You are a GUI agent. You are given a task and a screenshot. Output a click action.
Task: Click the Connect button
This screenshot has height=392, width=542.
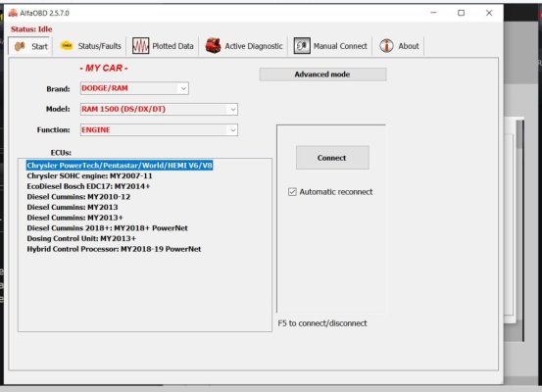click(x=332, y=158)
